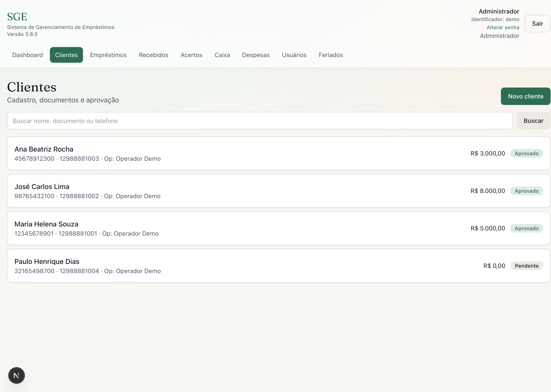The width and height of the screenshot is (551, 392).
Task: Click the Aprovado badge for Maria Helena Souza
Action: point(527,228)
